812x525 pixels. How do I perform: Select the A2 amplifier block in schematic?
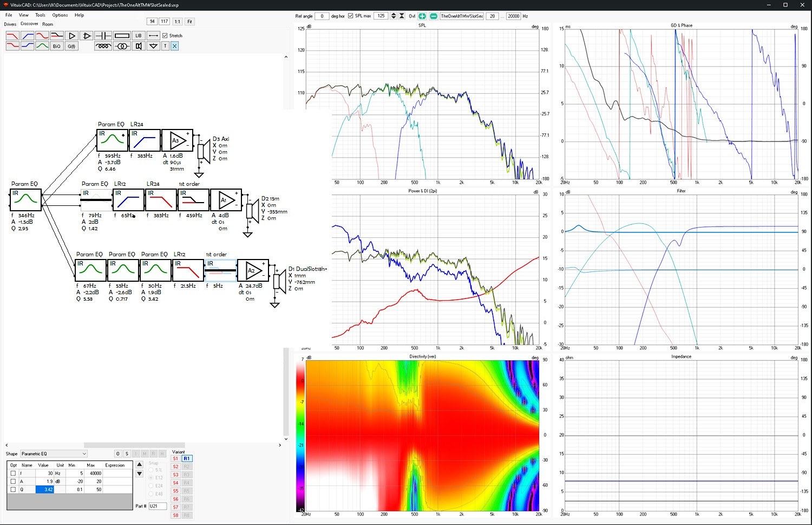coord(253,270)
